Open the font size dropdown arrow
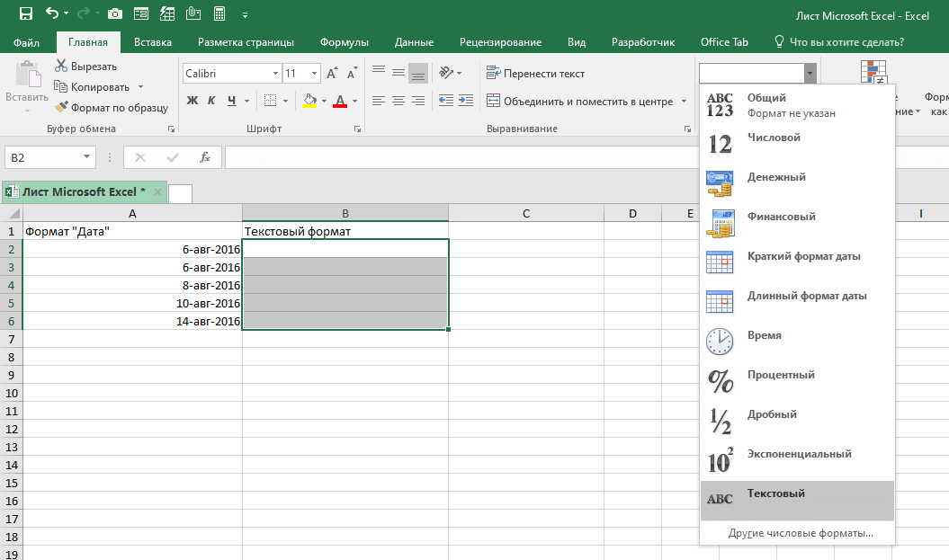This screenshot has height=560, width=949. coord(314,74)
